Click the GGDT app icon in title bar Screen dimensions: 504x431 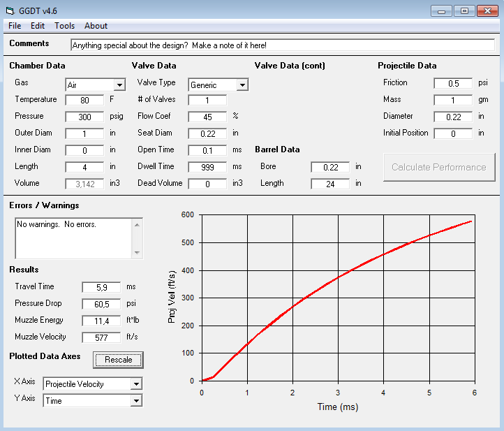(x=10, y=10)
